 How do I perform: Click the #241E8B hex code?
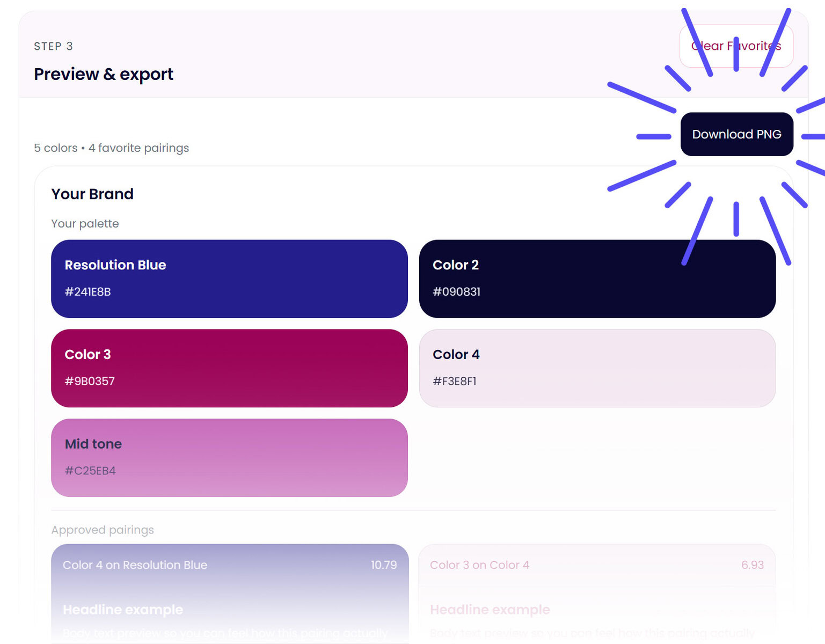point(87,292)
